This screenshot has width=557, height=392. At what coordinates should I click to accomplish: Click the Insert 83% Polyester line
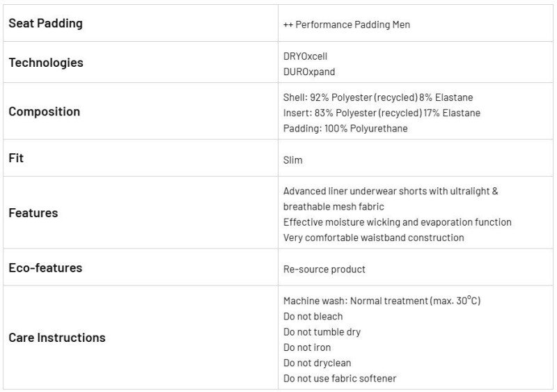click(x=382, y=113)
